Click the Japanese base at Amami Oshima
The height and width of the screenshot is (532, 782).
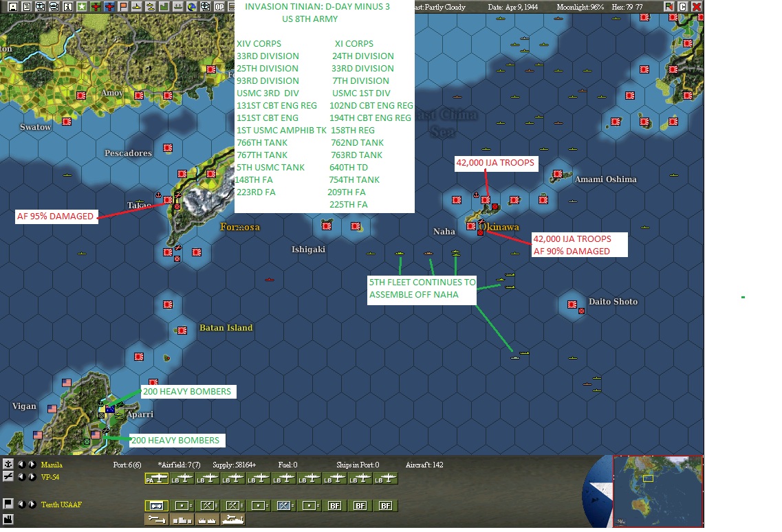click(x=558, y=174)
